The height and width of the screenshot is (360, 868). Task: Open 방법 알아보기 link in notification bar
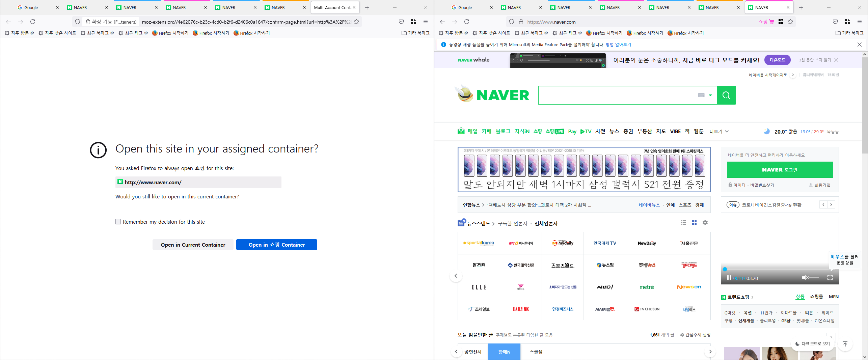click(x=618, y=45)
